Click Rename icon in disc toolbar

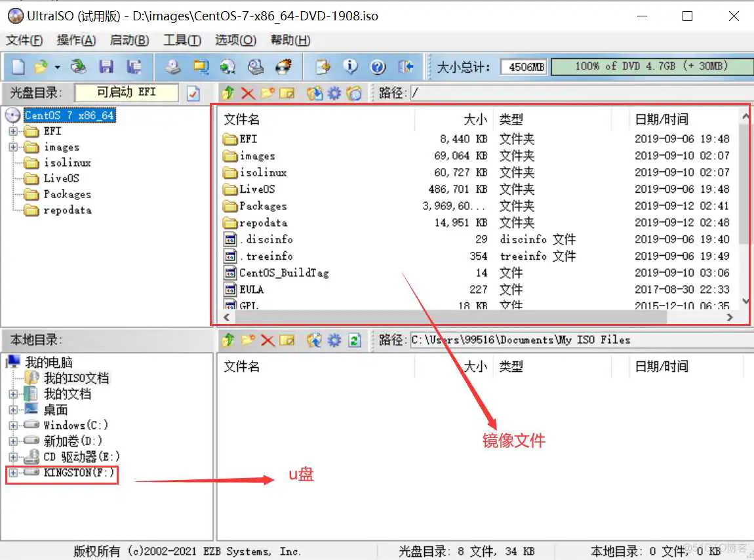287,93
